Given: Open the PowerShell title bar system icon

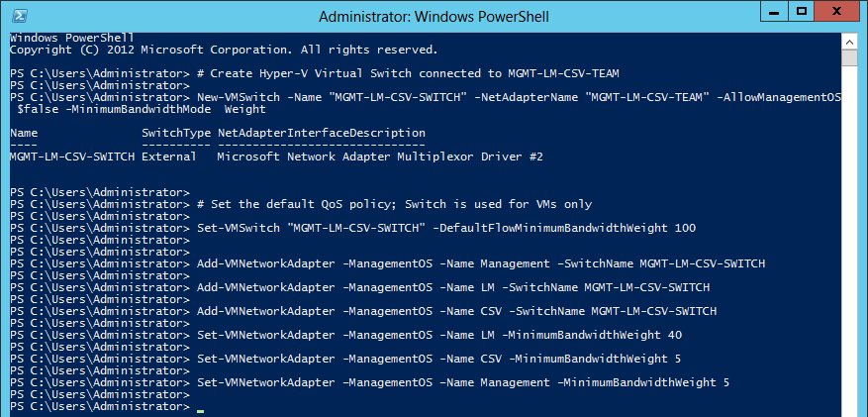Looking at the screenshot, I should pos(16,16).
